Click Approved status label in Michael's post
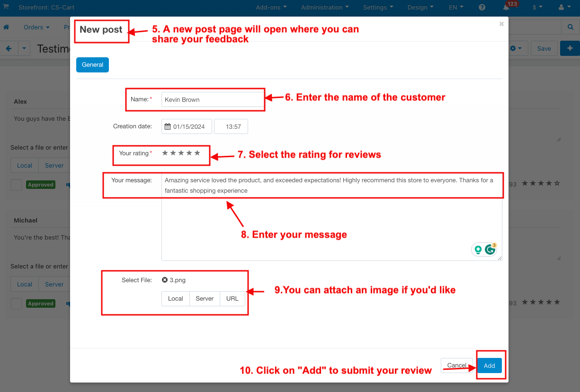 click(x=41, y=303)
